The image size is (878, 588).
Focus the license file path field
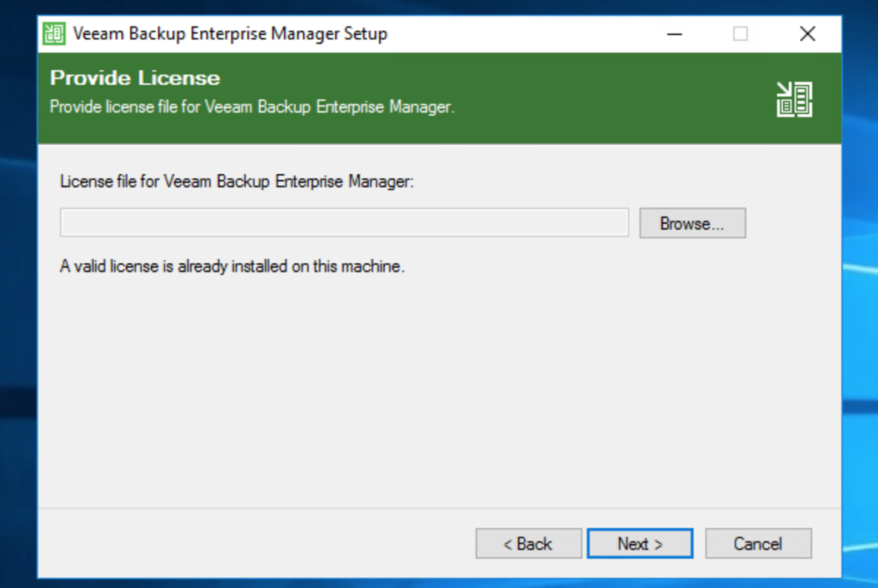click(x=345, y=222)
